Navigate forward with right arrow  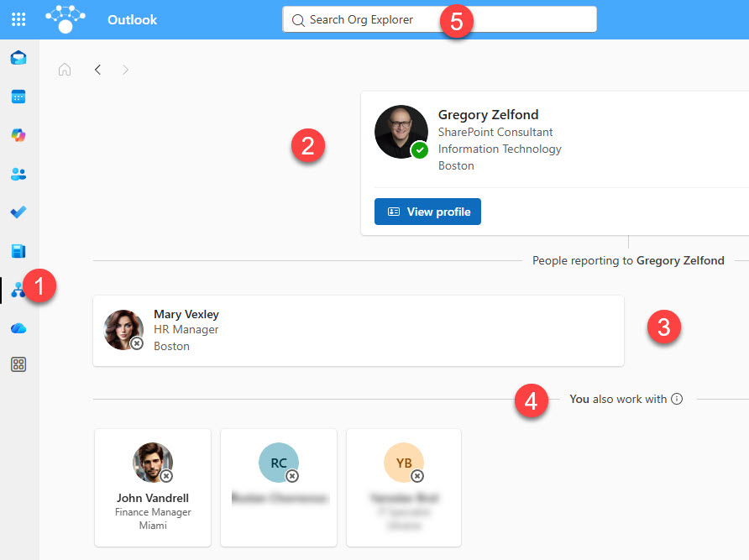coord(125,70)
